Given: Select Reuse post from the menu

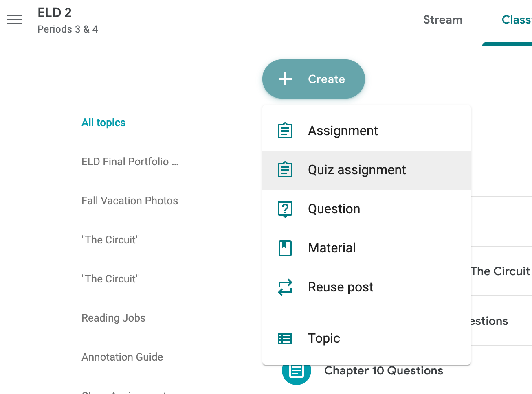Looking at the screenshot, I should (x=341, y=287).
